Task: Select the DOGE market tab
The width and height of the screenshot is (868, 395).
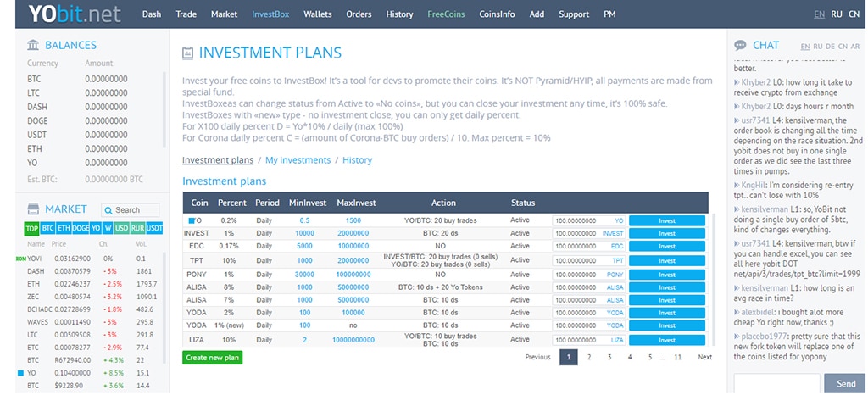Action: pos(81,228)
